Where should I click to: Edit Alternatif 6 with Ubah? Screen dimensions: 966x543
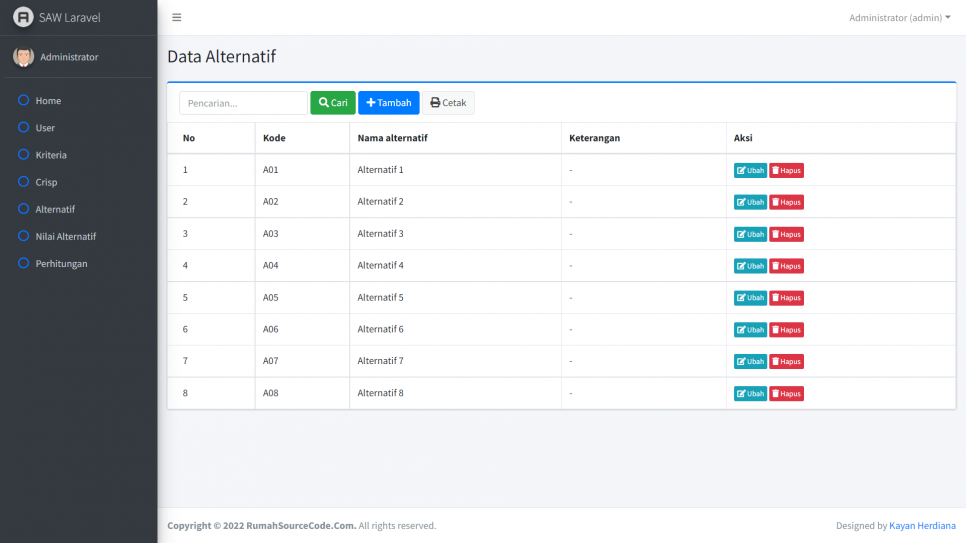750,330
